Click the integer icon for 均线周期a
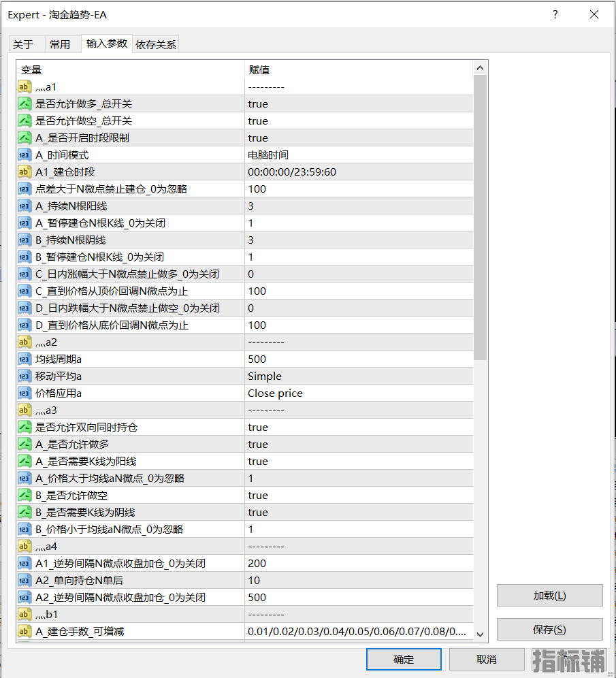The width and height of the screenshot is (616, 678). click(x=25, y=359)
